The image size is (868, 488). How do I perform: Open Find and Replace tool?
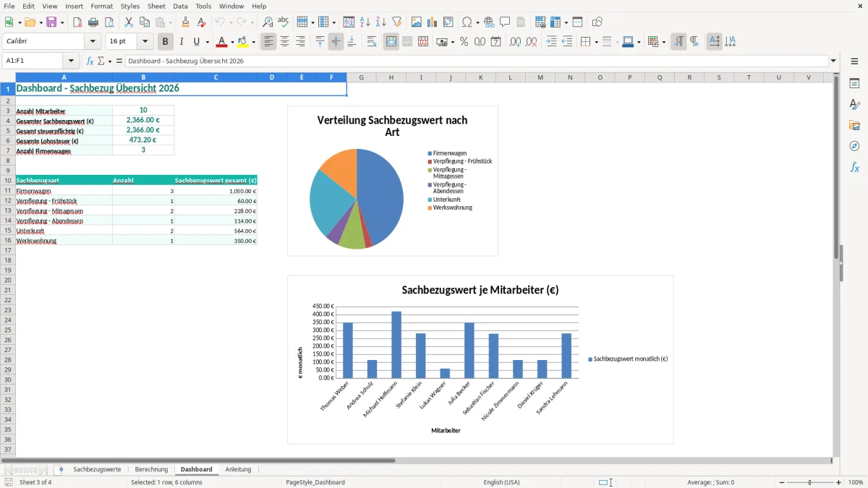(268, 22)
